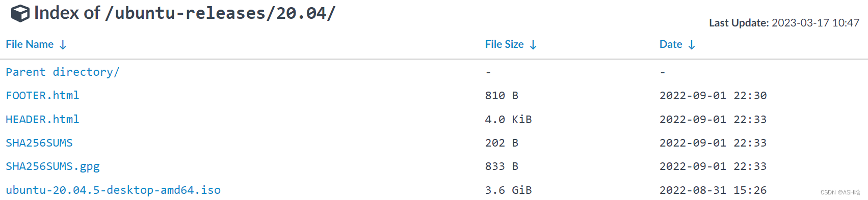Click the CSDN watermark text
The height and width of the screenshot is (200, 868).
click(840, 192)
